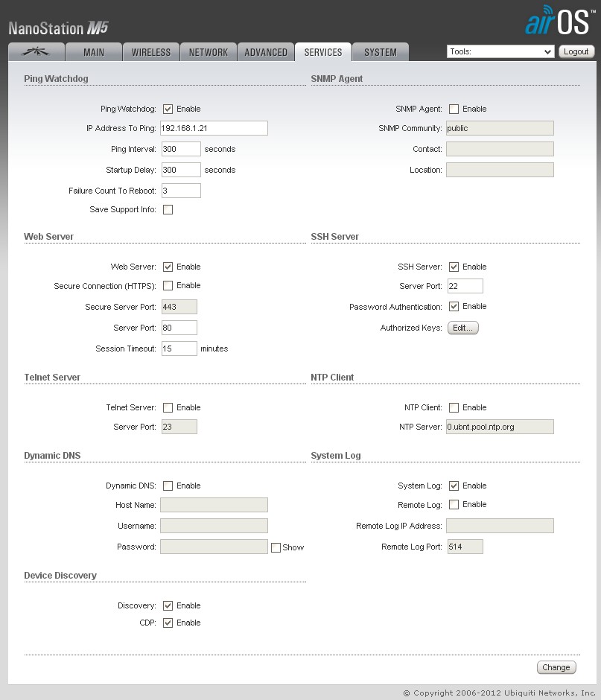Disable the CDP checkbox

[168, 623]
